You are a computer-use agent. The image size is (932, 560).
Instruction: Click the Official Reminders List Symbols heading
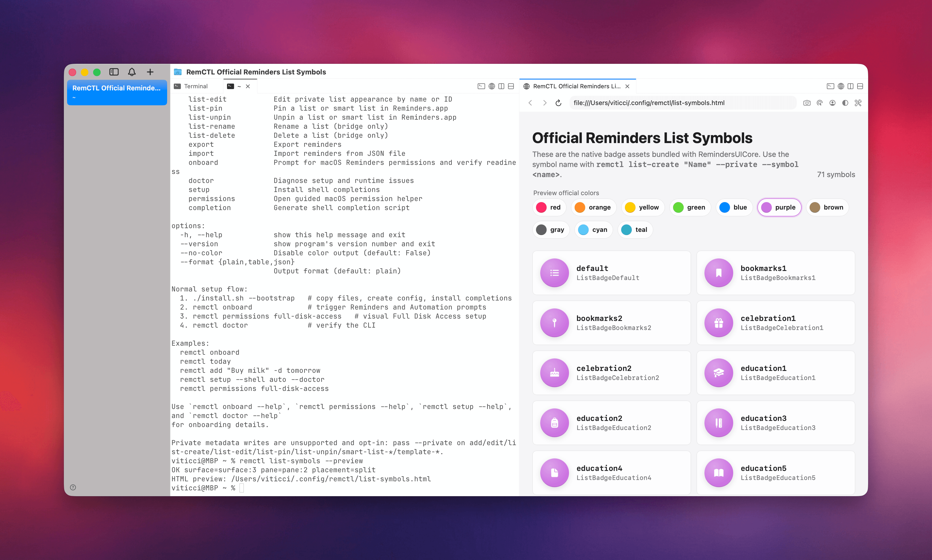coord(642,138)
